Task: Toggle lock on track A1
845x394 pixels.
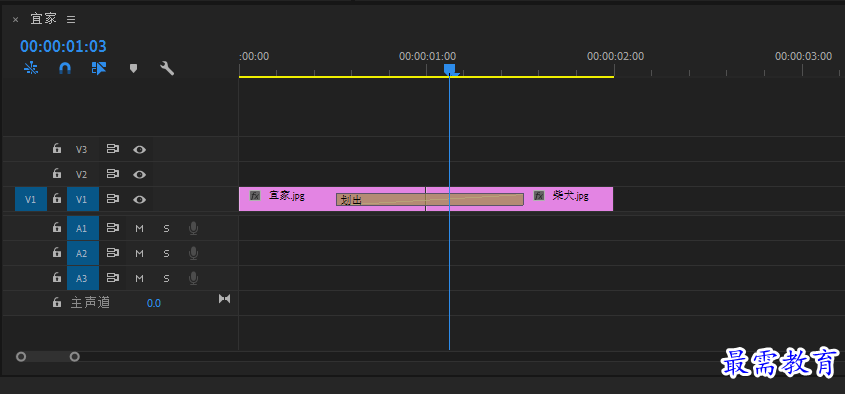Action: [x=57, y=228]
